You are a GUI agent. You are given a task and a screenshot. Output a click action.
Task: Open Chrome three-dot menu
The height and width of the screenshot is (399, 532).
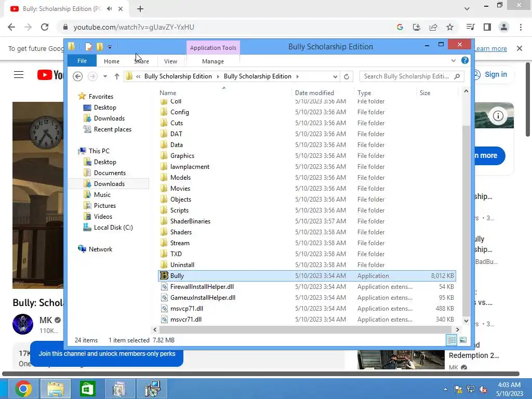point(521,27)
